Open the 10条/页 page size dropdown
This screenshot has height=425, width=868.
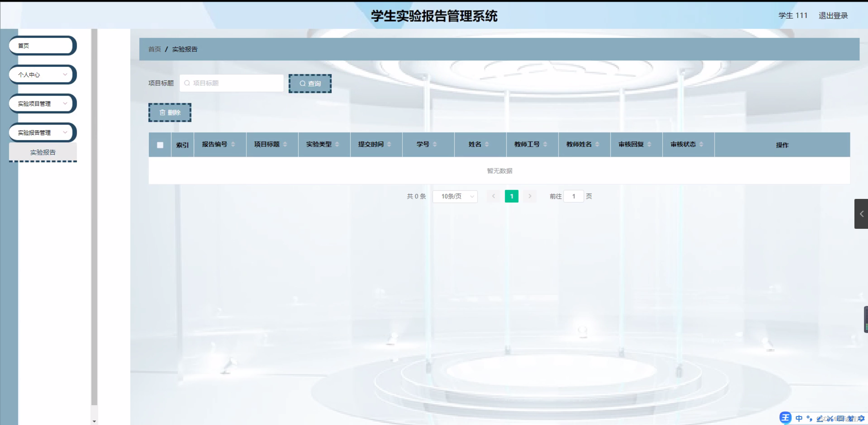coord(455,196)
